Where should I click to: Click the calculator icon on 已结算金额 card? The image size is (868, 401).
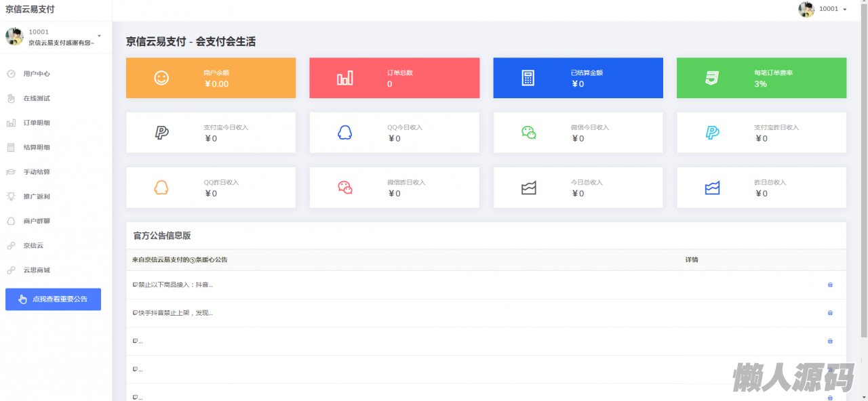click(x=528, y=78)
